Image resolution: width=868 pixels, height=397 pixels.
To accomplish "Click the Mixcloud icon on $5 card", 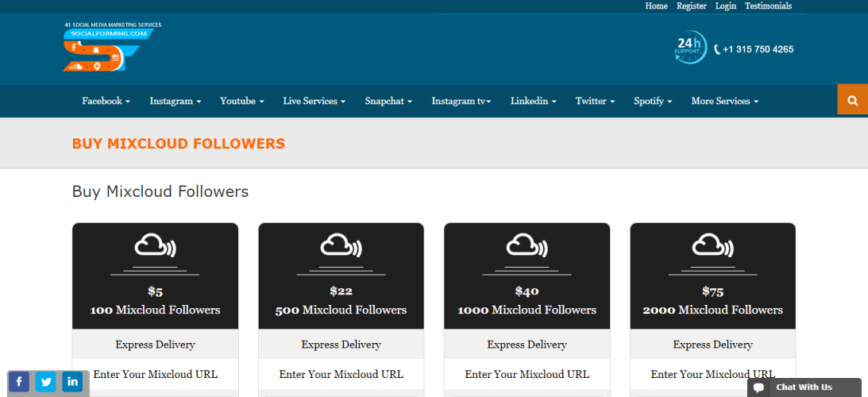I will [155, 245].
